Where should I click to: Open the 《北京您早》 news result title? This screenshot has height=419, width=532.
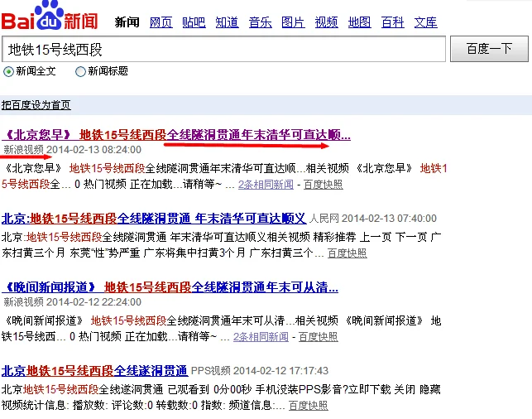[x=176, y=135]
